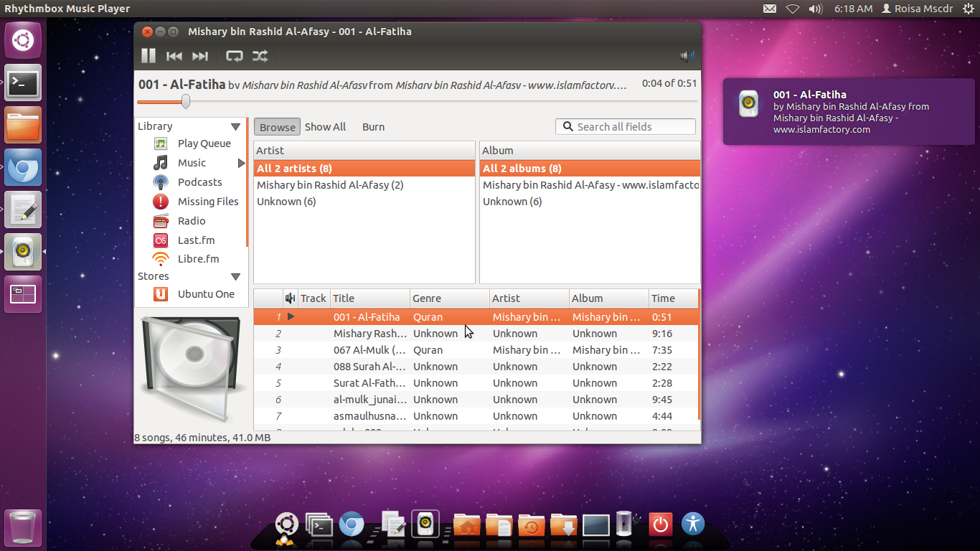Open the Home folder in the dock
Image resolution: width=980 pixels, height=551 pixels.
click(466, 525)
